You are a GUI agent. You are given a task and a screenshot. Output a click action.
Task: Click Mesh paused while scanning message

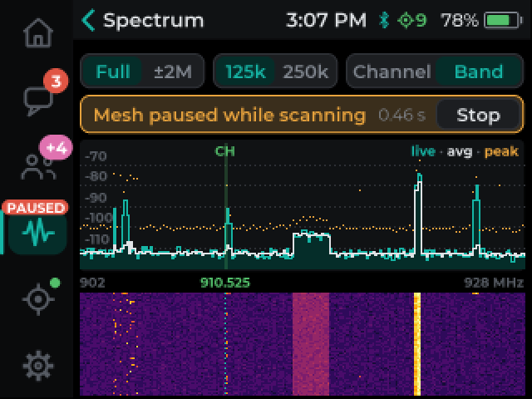[229, 115]
